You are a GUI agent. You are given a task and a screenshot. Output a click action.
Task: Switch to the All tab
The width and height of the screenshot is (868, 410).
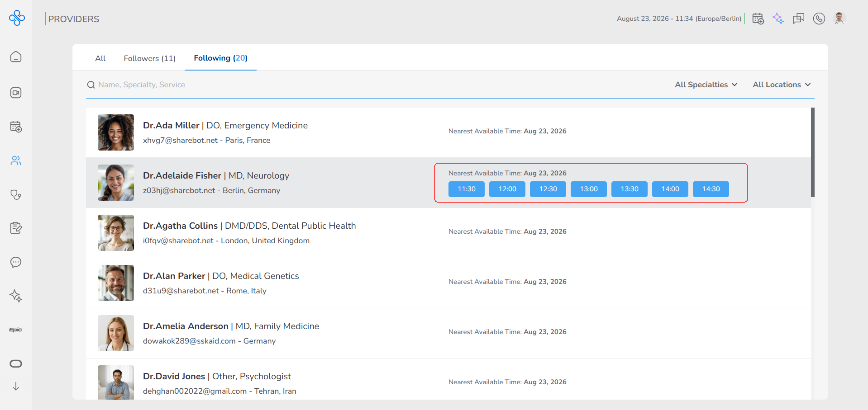(100, 58)
